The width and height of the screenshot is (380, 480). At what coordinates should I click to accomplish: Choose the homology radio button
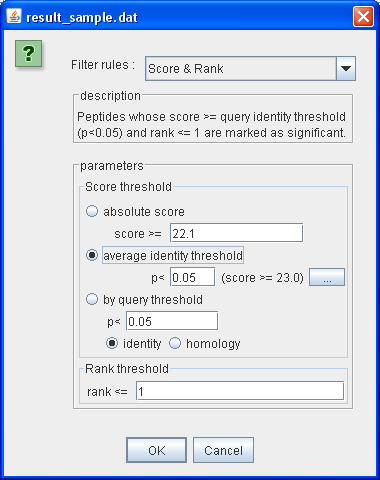click(x=175, y=343)
